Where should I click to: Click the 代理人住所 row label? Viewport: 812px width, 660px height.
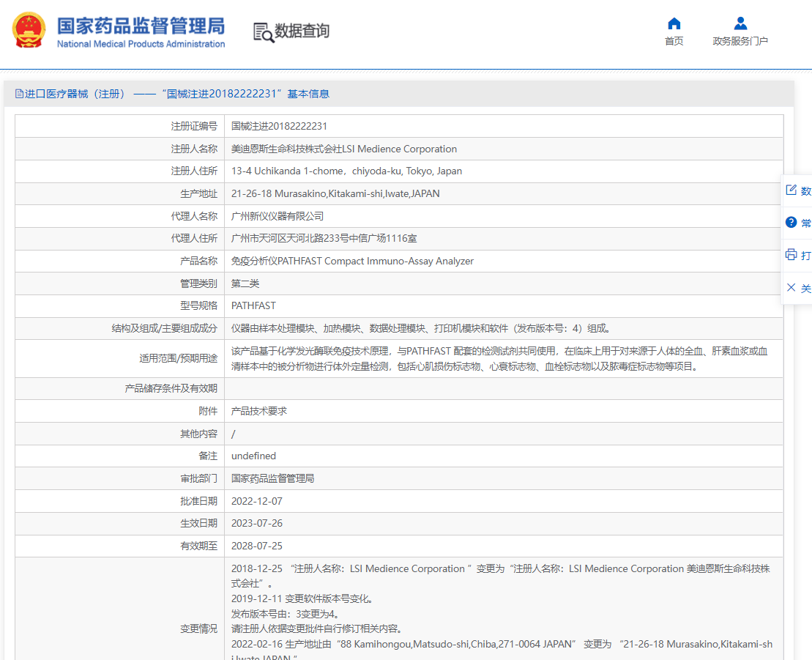point(194,238)
